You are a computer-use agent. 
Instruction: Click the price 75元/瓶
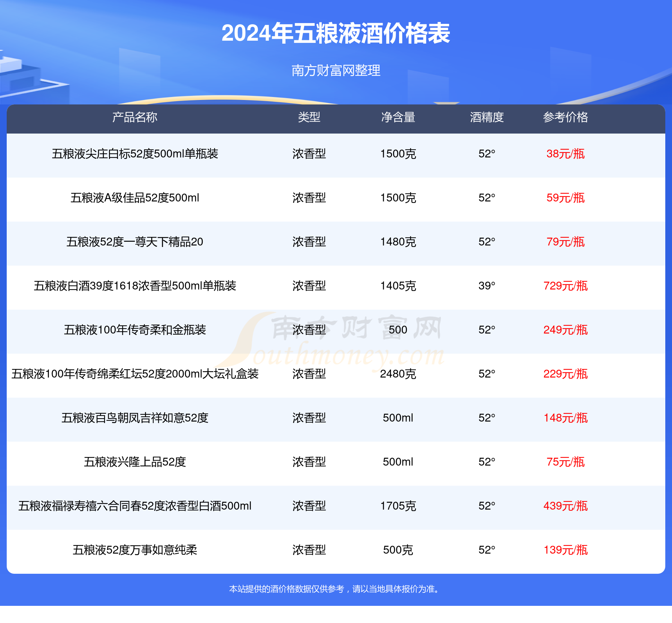coord(566,462)
